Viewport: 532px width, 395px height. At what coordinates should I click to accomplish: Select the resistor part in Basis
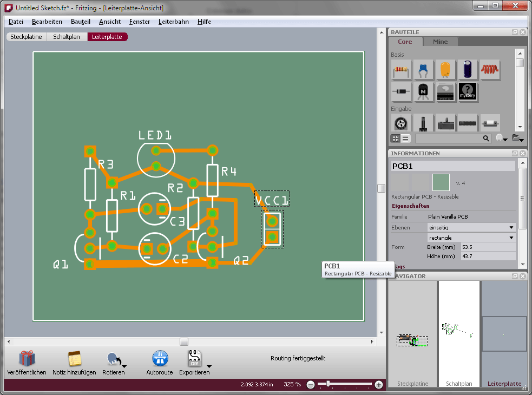[401, 70]
